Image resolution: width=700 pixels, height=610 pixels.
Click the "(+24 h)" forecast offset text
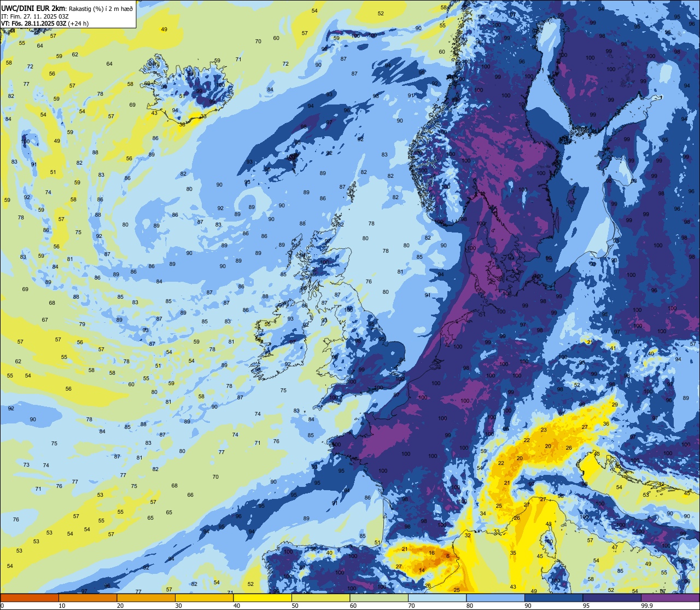[x=78, y=24]
